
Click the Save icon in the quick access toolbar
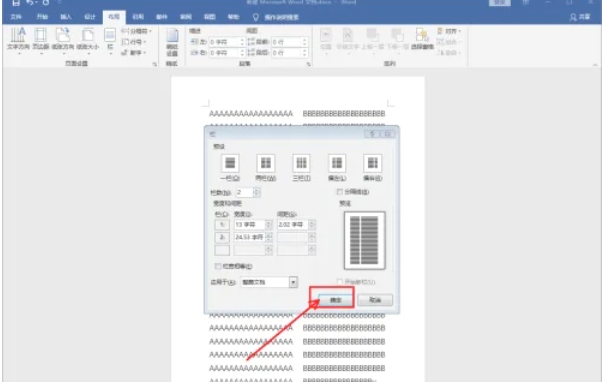[x=16, y=3]
